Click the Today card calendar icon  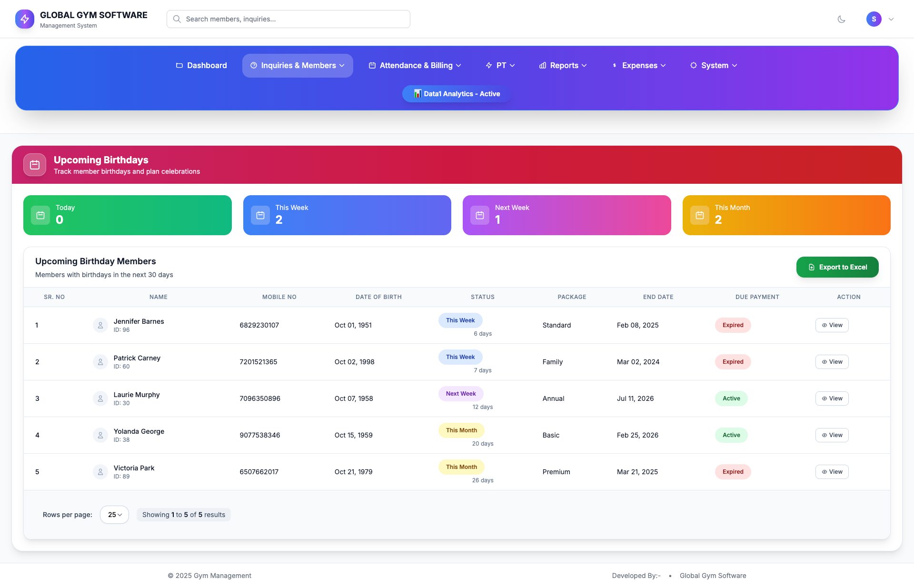point(40,215)
